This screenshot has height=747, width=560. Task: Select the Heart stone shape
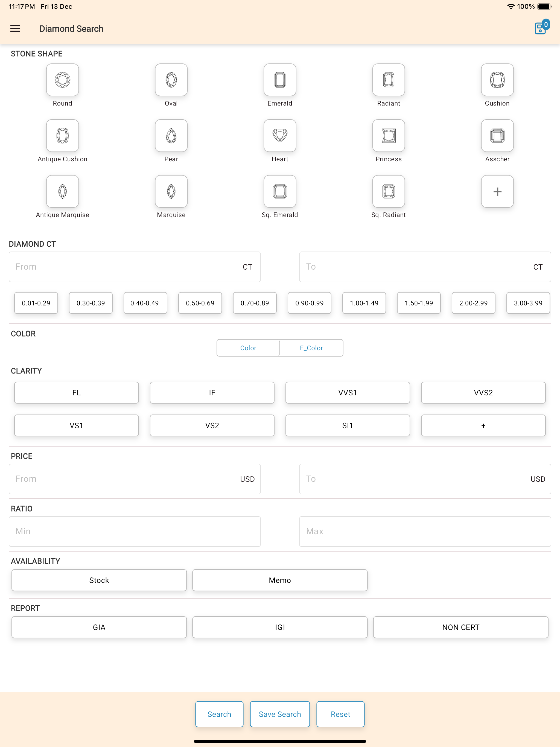(x=280, y=136)
